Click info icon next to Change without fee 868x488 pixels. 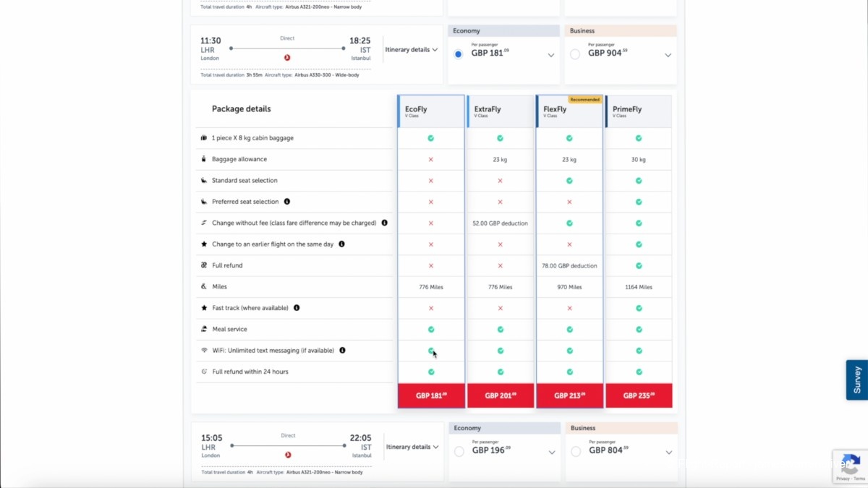pyautogui.click(x=385, y=223)
